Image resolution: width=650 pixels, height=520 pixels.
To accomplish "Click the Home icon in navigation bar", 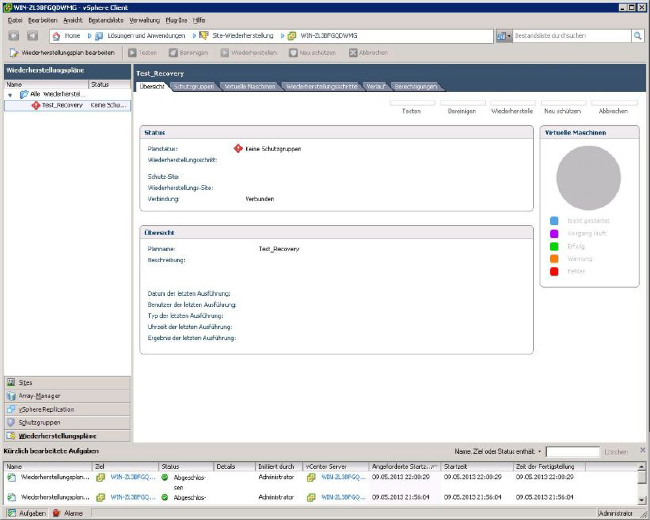I will (57, 36).
